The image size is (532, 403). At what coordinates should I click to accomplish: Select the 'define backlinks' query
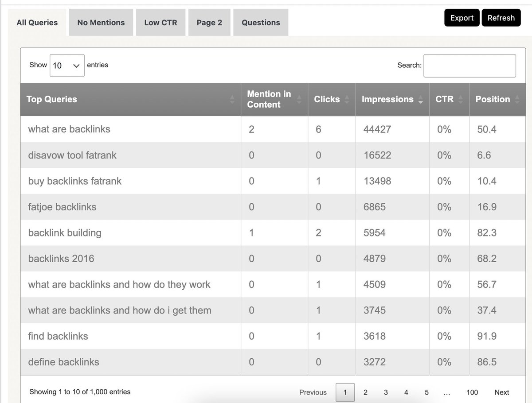(x=63, y=362)
